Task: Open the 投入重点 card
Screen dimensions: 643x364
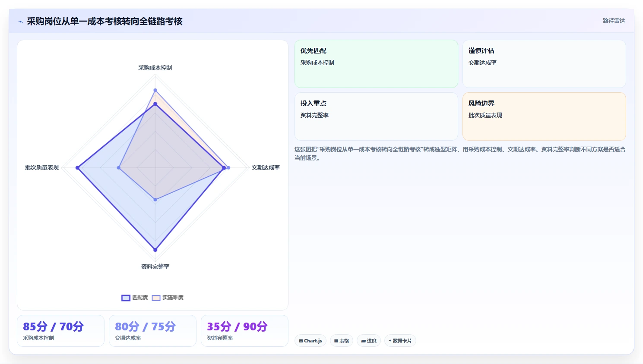Action: point(376,116)
